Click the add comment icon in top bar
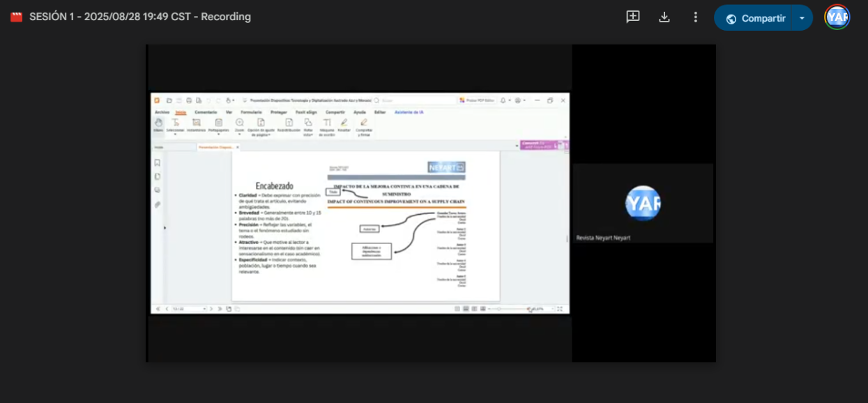This screenshot has height=403, width=868. (x=632, y=17)
